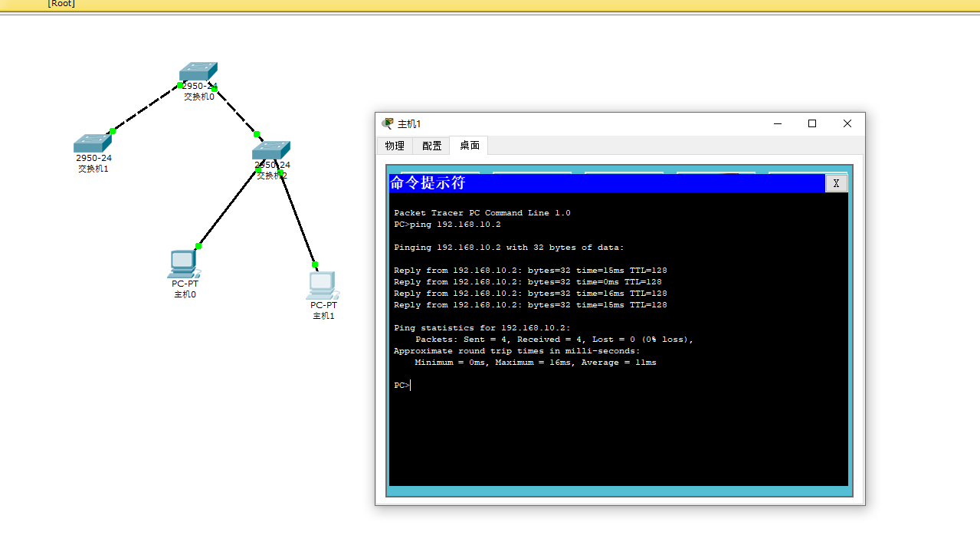980x545 pixels.
Task: Click 'Pinging 192.168.10.2 with 32 bytes' line
Action: 509,248
